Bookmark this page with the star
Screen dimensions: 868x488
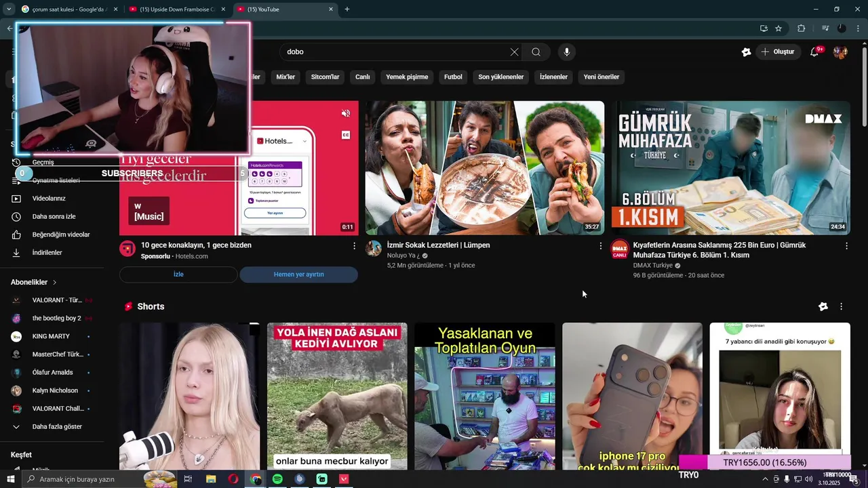click(778, 28)
